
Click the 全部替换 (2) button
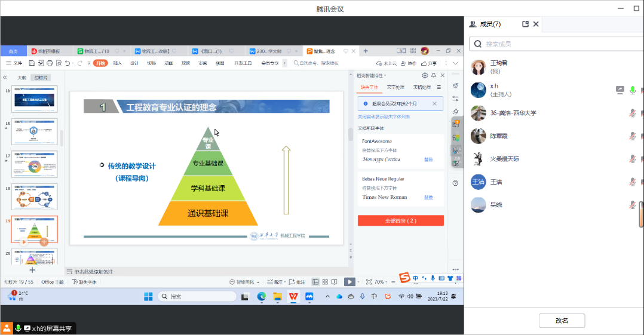[400, 220]
